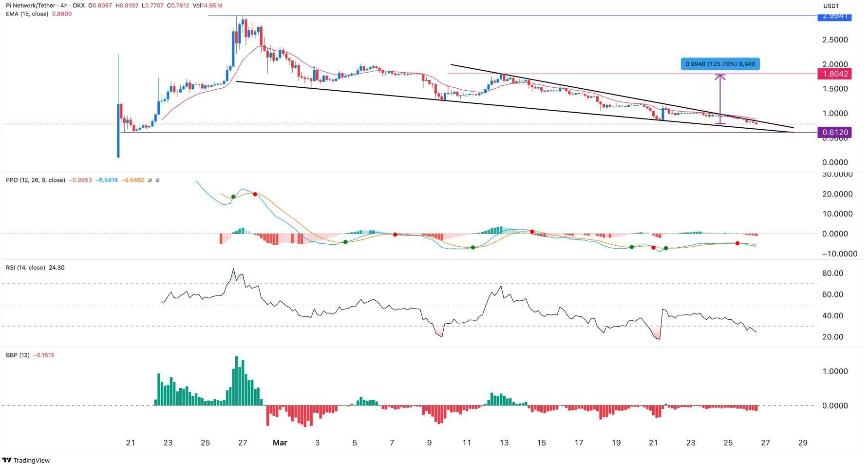Click the 80.00 label on the RSI axis
Viewport: 868px width, 469px height.
(832, 274)
